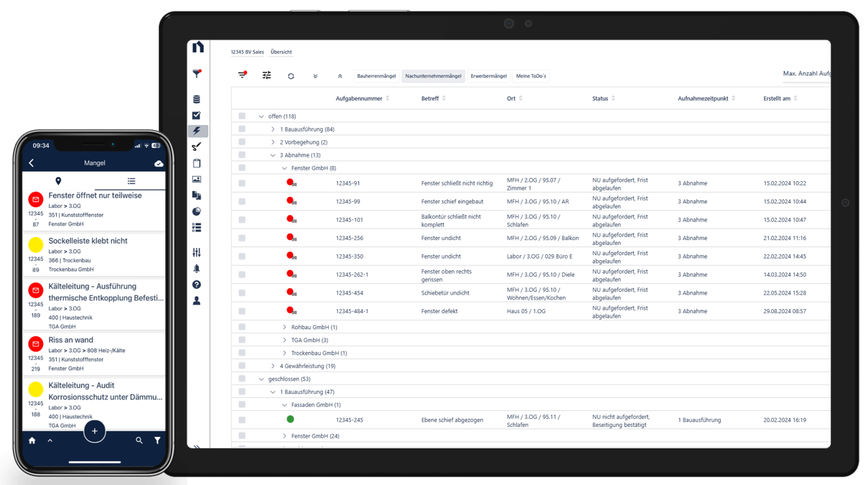This screenshot has width=868, height=485.
Task: Open the database stack icon in sidebar
Action: [x=197, y=99]
